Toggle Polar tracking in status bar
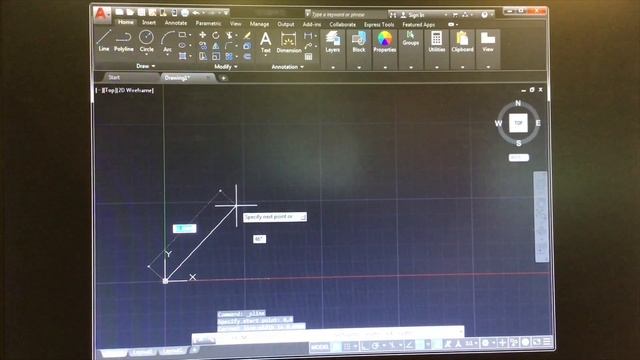Viewport: 640px width, 360px height. point(375,346)
